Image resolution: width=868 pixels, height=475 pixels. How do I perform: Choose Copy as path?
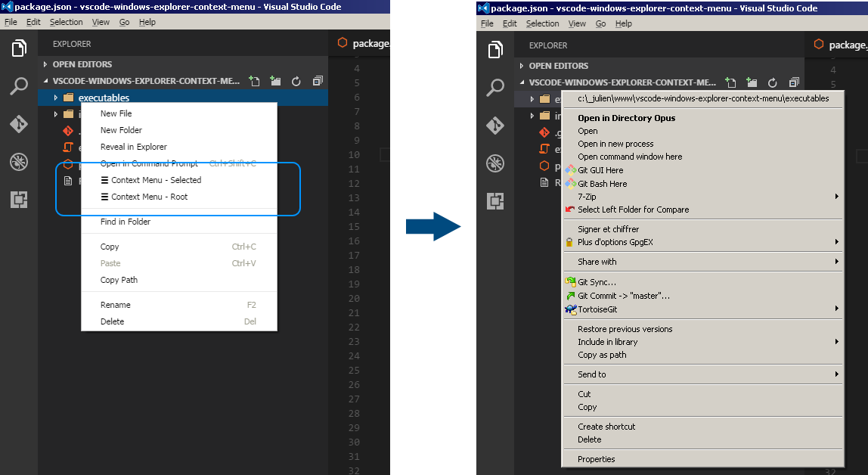click(703, 355)
